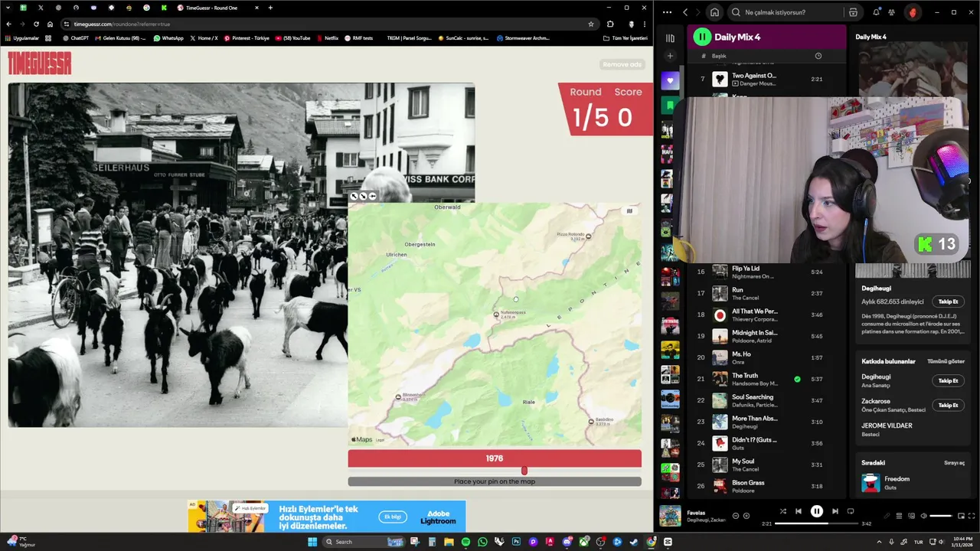
Task: Toggle map layers icon on TimeGuessr map
Action: tap(629, 211)
